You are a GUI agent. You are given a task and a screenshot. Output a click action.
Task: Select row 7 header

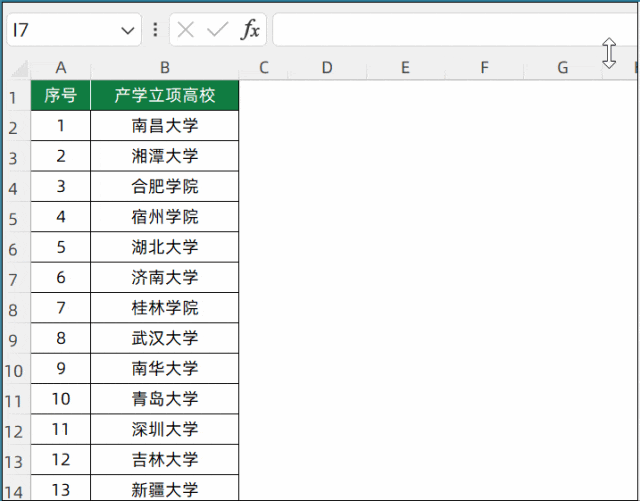(x=16, y=278)
